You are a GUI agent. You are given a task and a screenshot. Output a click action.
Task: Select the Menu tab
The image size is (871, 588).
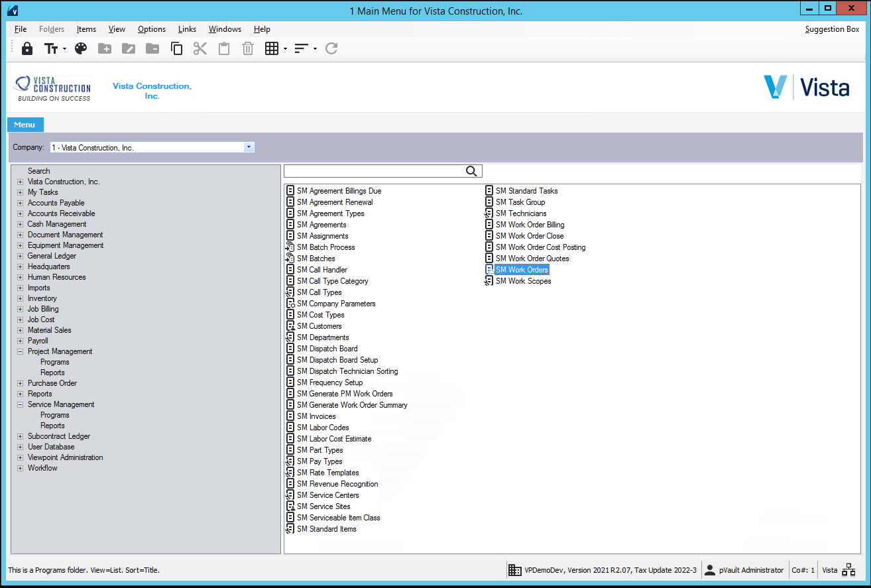[x=25, y=125]
